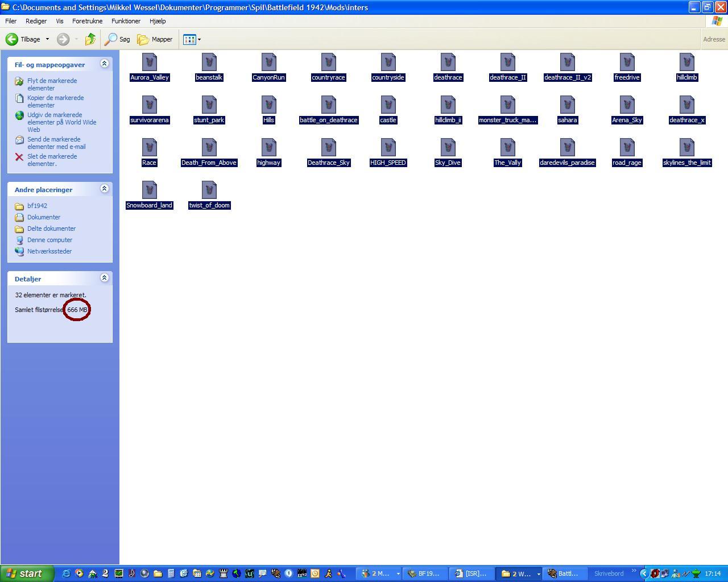728x582 pixels.
Task: Select the Deathrace_Sky file
Action: [x=328, y=152]
